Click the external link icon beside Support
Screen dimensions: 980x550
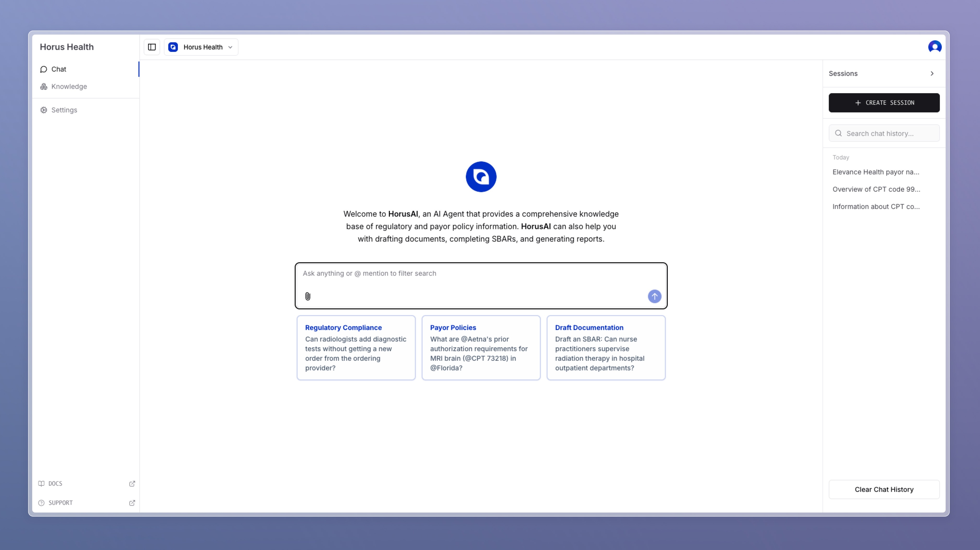click(132, 503)
